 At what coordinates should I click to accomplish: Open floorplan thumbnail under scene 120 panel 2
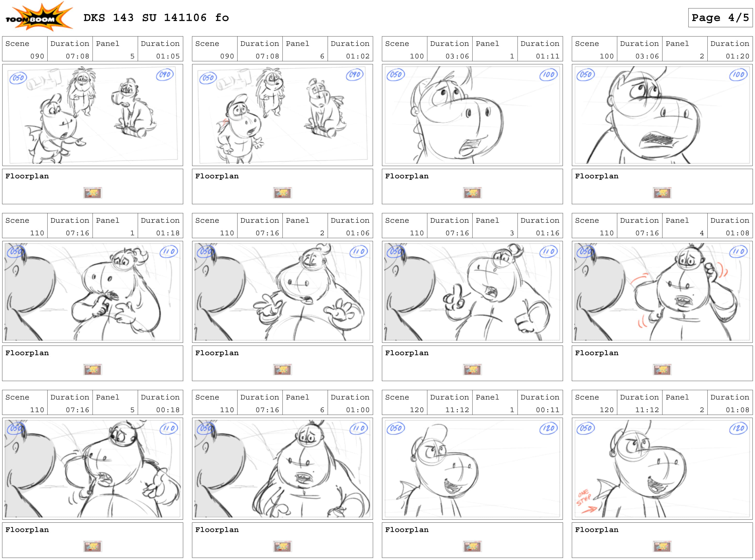(x=662, y=546)
